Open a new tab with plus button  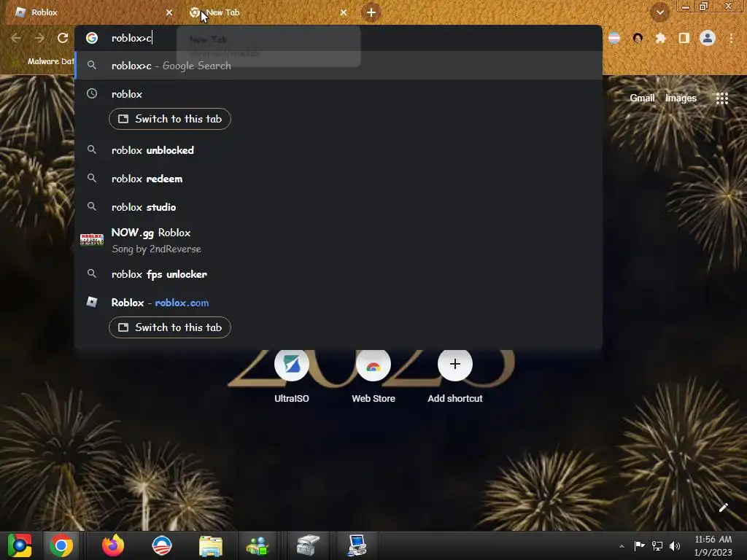pos(371,13)
